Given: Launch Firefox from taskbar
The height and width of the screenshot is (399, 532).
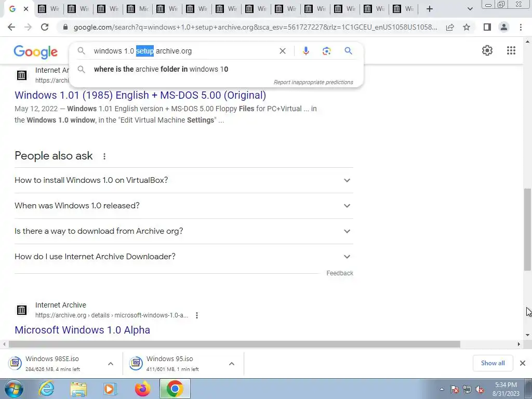Looking at the screenshot, I should coord(142,389).
